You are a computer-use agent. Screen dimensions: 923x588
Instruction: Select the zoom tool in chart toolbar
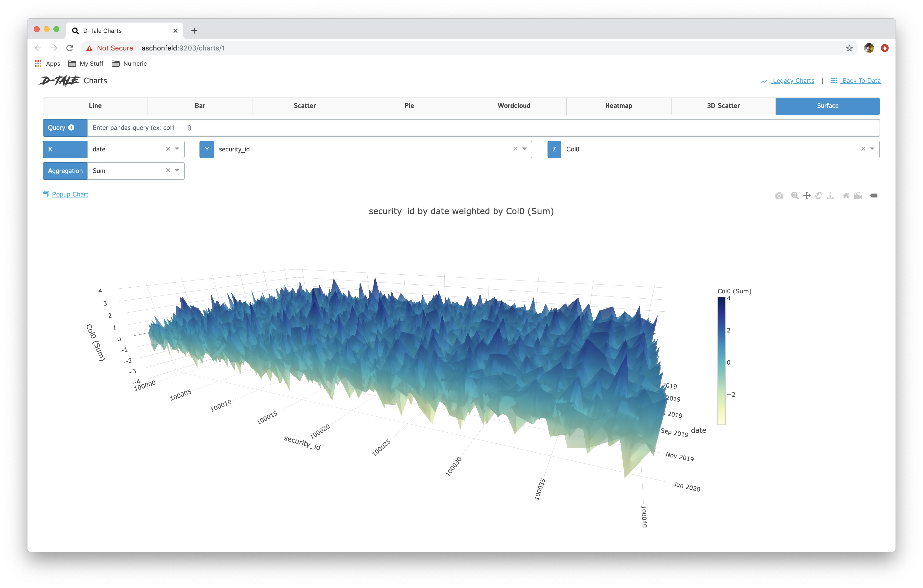(x=795, y=196)
